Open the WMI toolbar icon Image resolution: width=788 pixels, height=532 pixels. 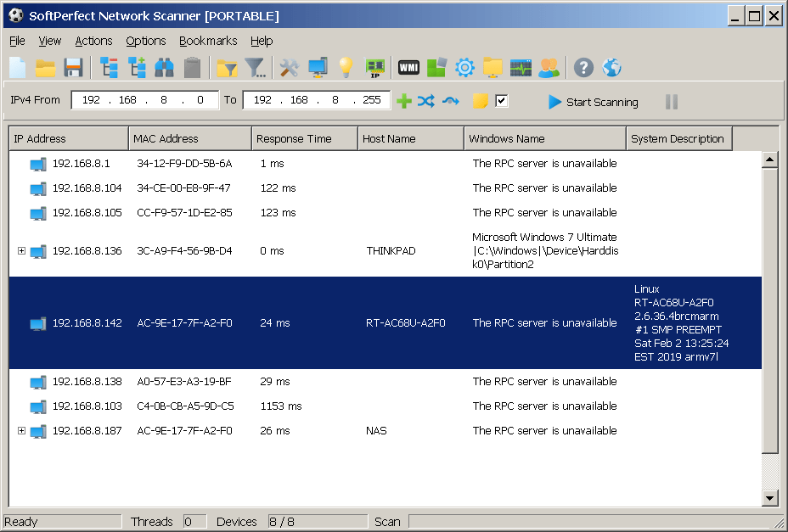click(408, 67)
